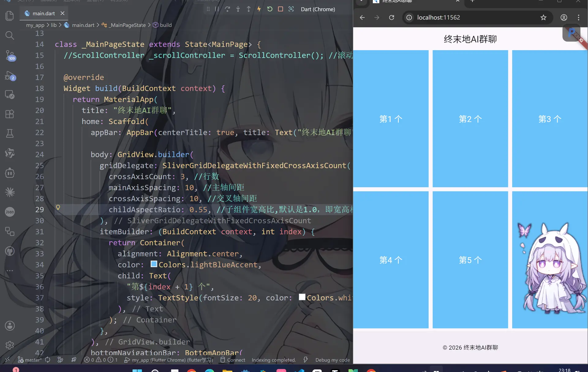Viewport: 588px width, 372px height.
Task: Bookmark this page with the star icon
Action: (x=543, y=17)
